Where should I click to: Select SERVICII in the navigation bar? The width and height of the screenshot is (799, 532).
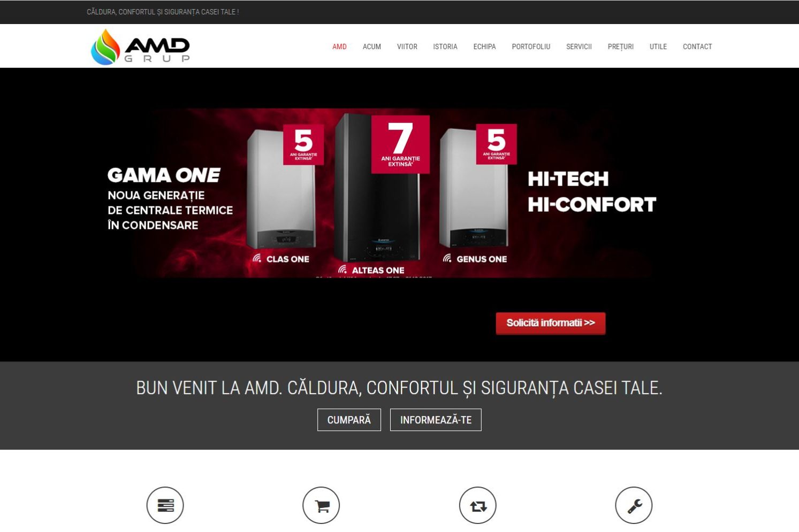pos(579,47)
